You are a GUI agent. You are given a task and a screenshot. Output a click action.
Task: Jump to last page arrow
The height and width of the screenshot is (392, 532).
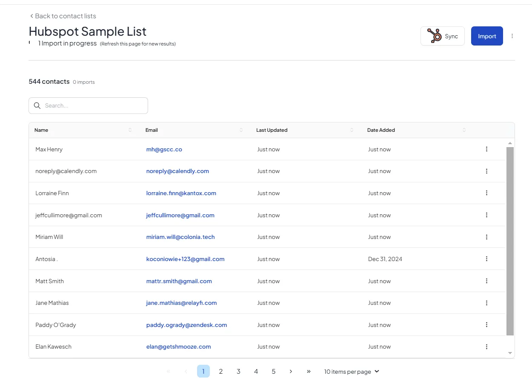[309, 372]
